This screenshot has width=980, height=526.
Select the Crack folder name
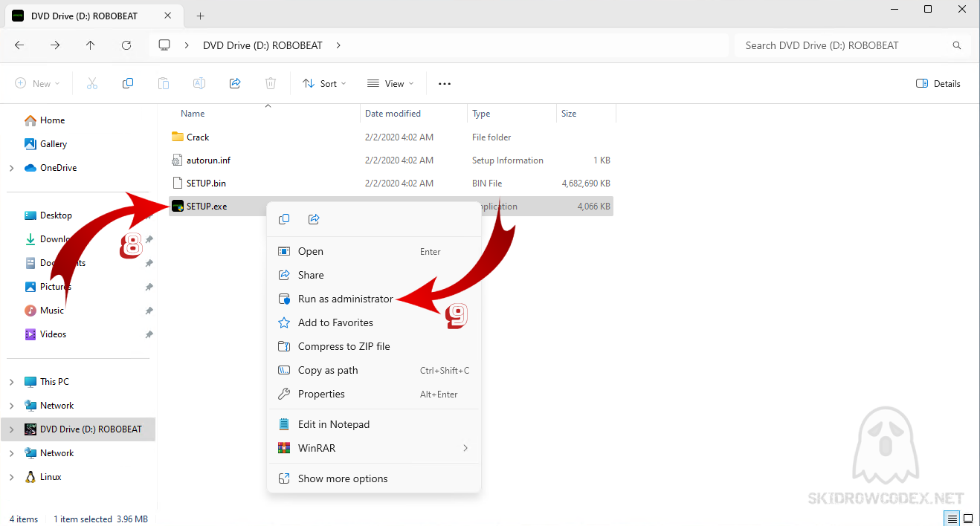coord(198,137)
